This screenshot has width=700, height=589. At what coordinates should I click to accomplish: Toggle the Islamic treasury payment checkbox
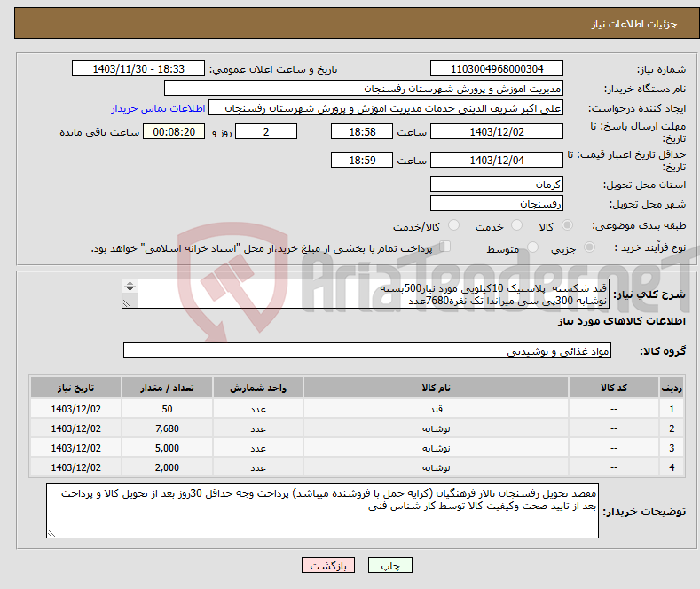pos(444,247)
